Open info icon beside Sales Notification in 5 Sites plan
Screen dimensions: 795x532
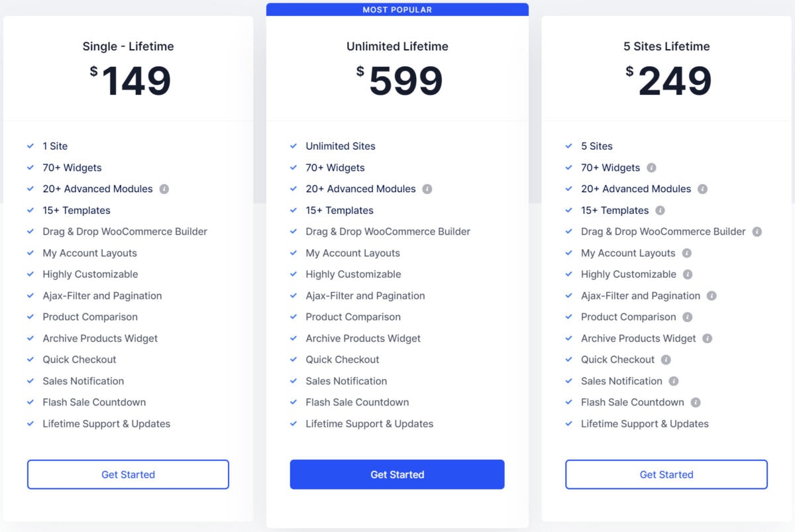674,381
